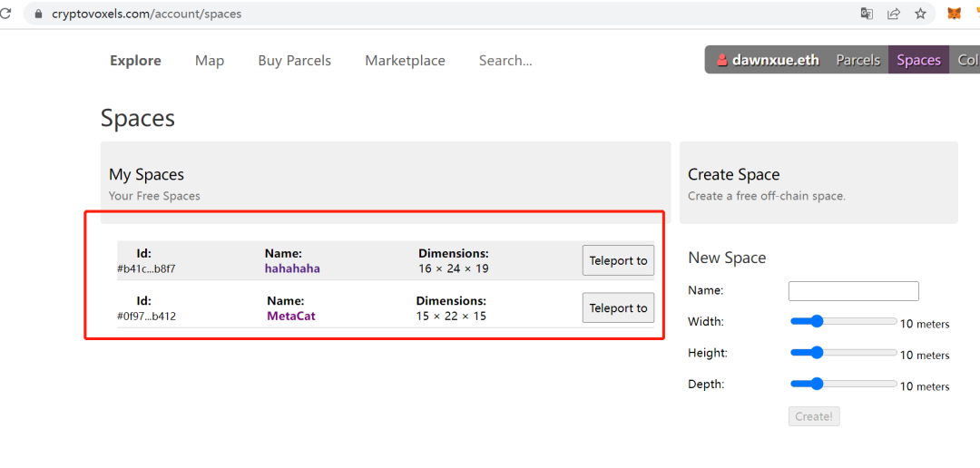Bookmark this page with the star icon
Viewport: 980px width, 468px height.
click(x=921, y=13)
